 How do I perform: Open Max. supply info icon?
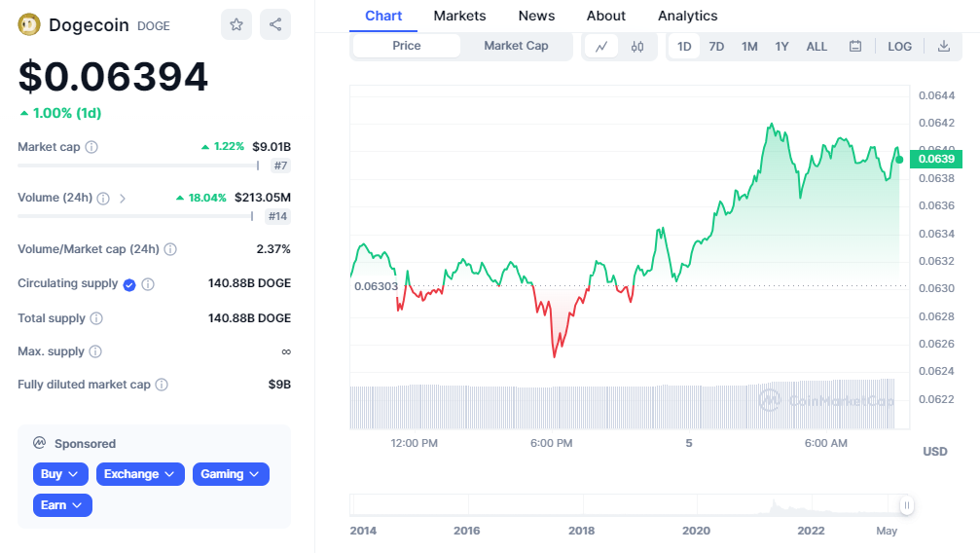click(x=95, y=351)
